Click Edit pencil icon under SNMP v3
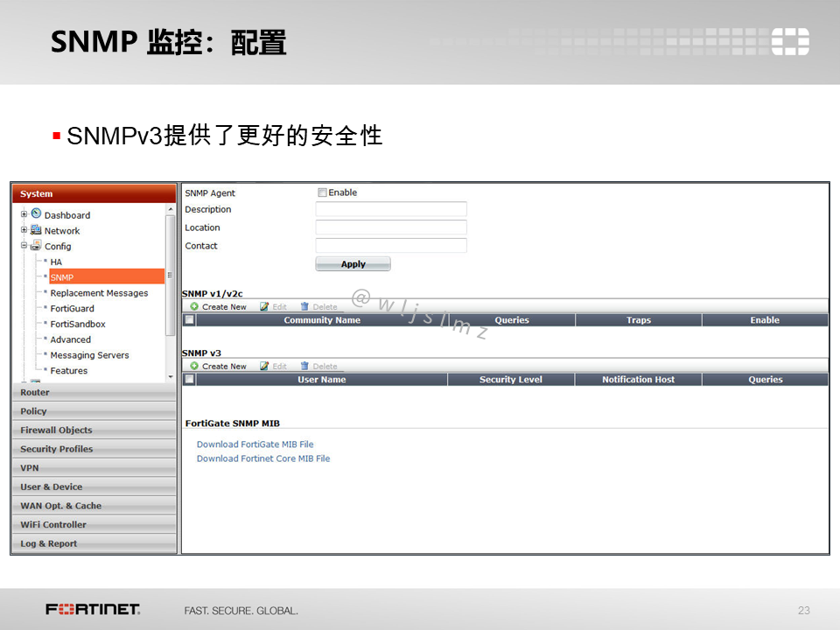840x630 pixels. click(x=264, y=366)
